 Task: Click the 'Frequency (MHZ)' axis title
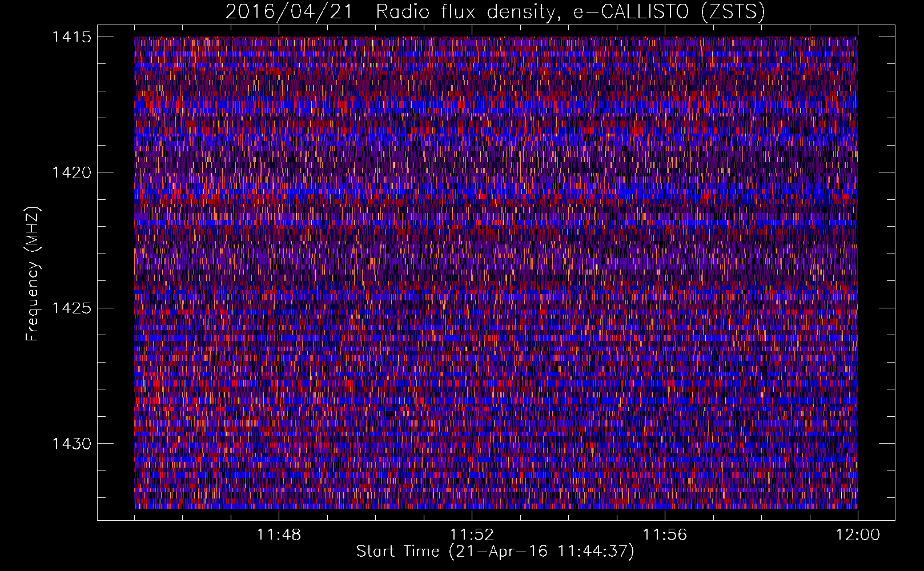[33, 274]
